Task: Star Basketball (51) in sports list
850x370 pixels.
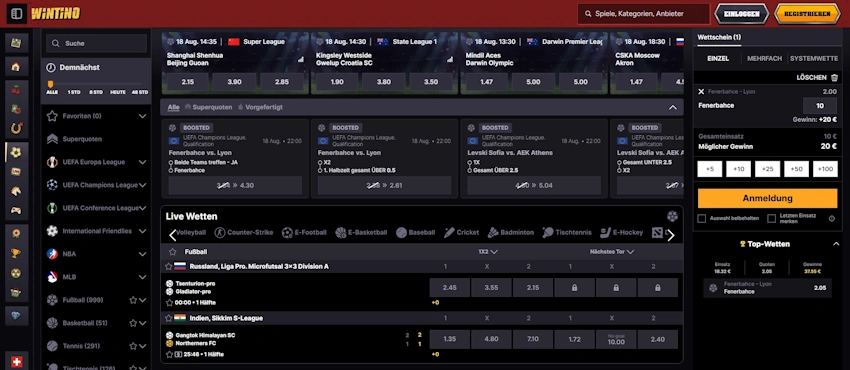Action: click(x=133, y=323)
